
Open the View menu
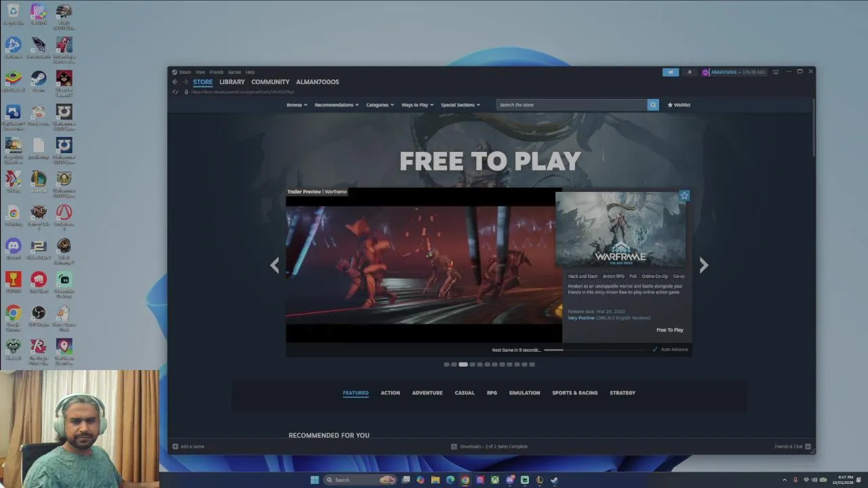click(200, 72)
